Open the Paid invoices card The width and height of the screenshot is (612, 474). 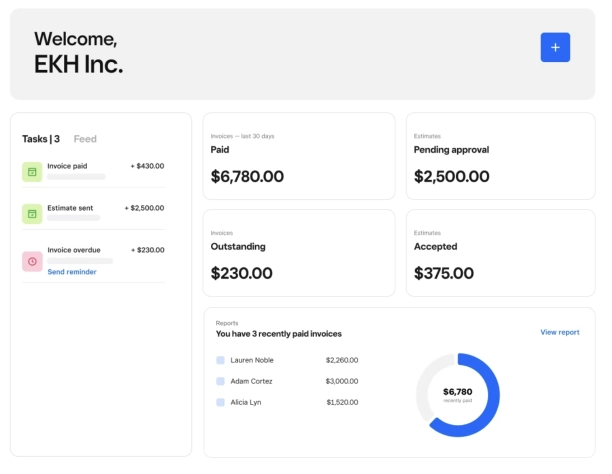(x=299, y=156)
